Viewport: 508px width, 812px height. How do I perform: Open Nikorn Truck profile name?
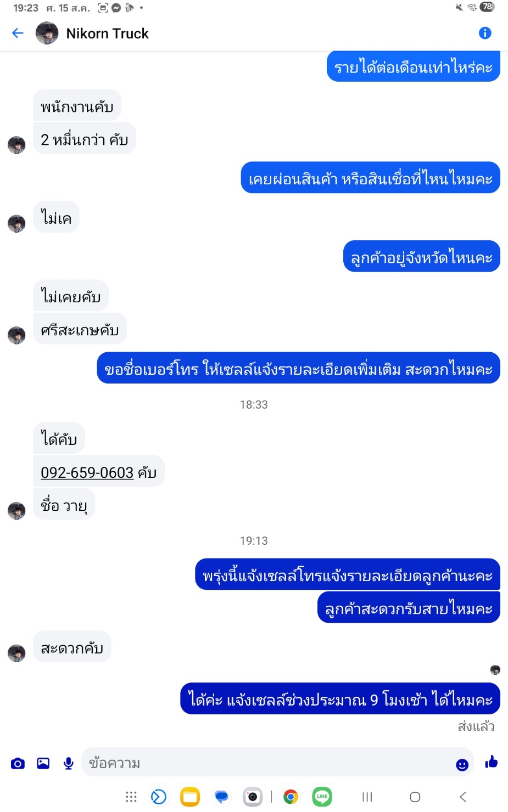pos(107,33)
